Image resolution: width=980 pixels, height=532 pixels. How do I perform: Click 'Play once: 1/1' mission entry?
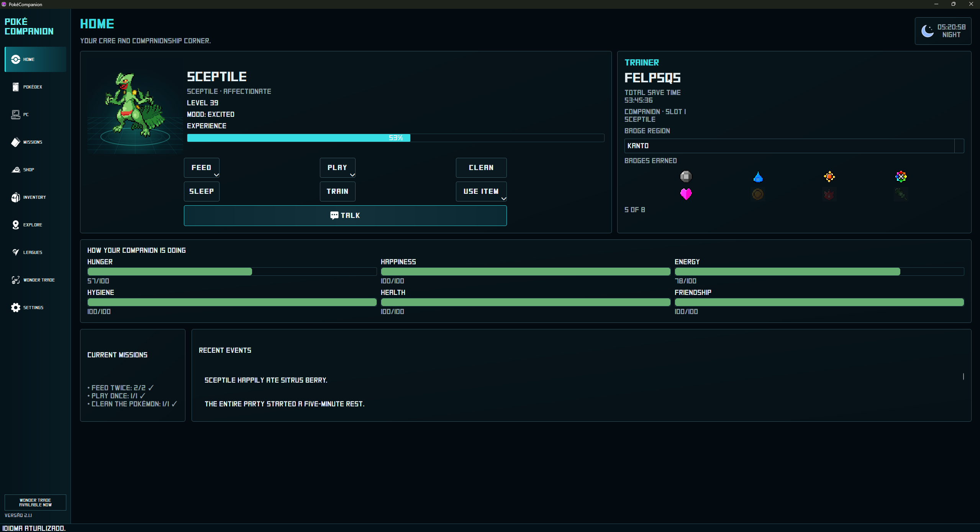pyautogui.click(x=116, y=396)
